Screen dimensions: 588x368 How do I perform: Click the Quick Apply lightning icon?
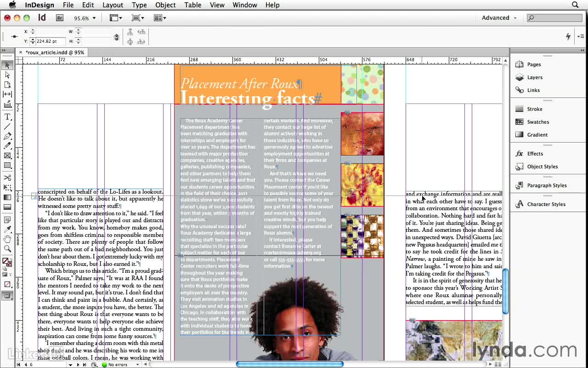[568, 36]
